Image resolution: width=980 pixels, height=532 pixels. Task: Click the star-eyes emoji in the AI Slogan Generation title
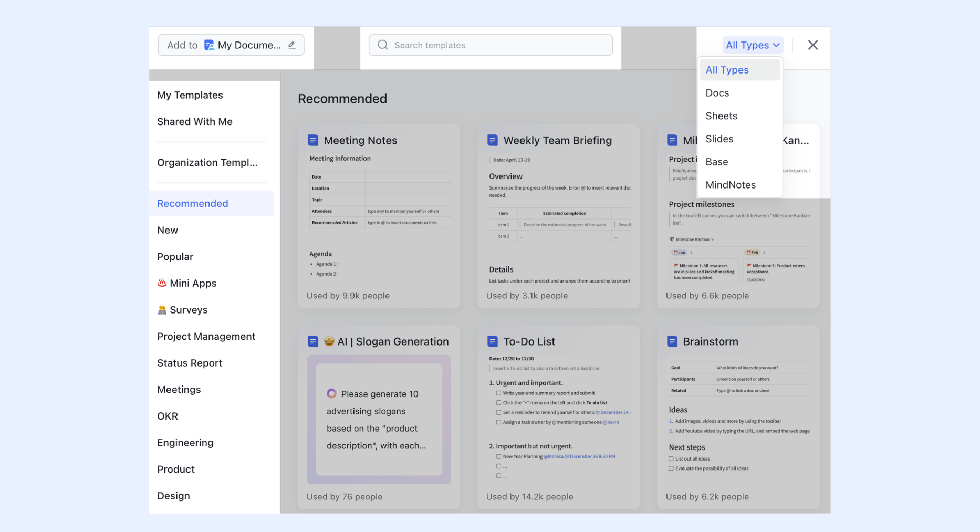(x=329, y=341)
